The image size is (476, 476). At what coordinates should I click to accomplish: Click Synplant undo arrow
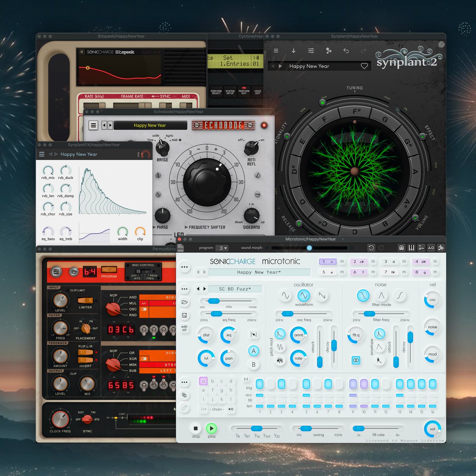(x=346, y=51)
